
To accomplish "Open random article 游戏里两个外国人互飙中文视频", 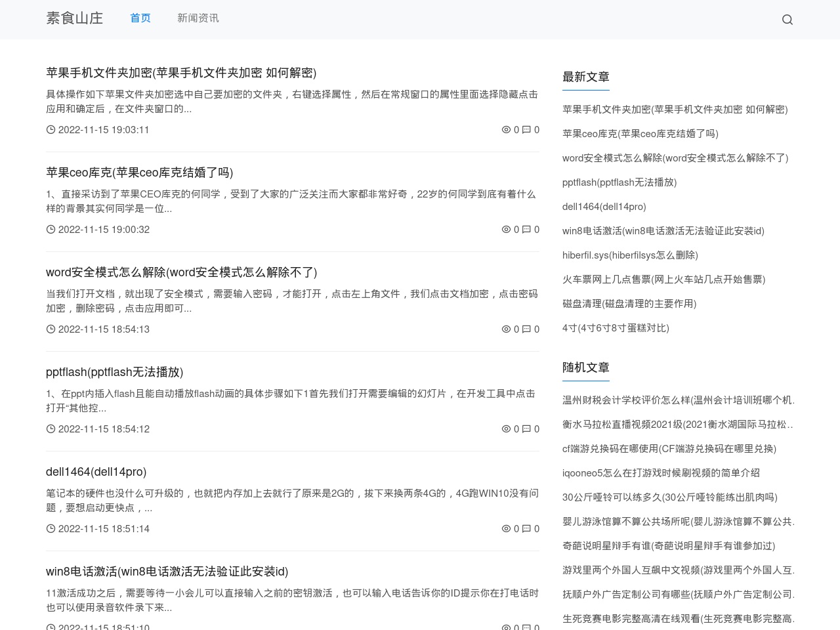I will point(679,570).
